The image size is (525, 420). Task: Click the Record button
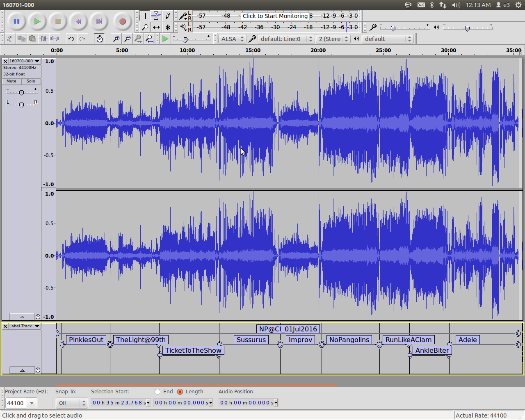(x=122, y=21)
